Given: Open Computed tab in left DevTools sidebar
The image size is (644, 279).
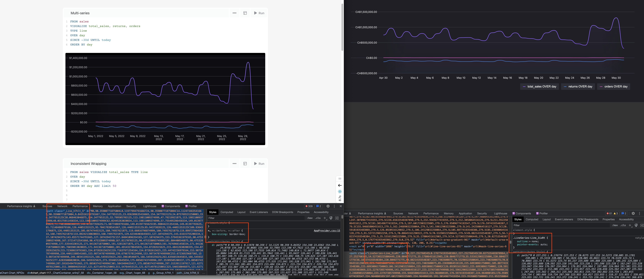Looking at the screenshot, I should (227, 212).
